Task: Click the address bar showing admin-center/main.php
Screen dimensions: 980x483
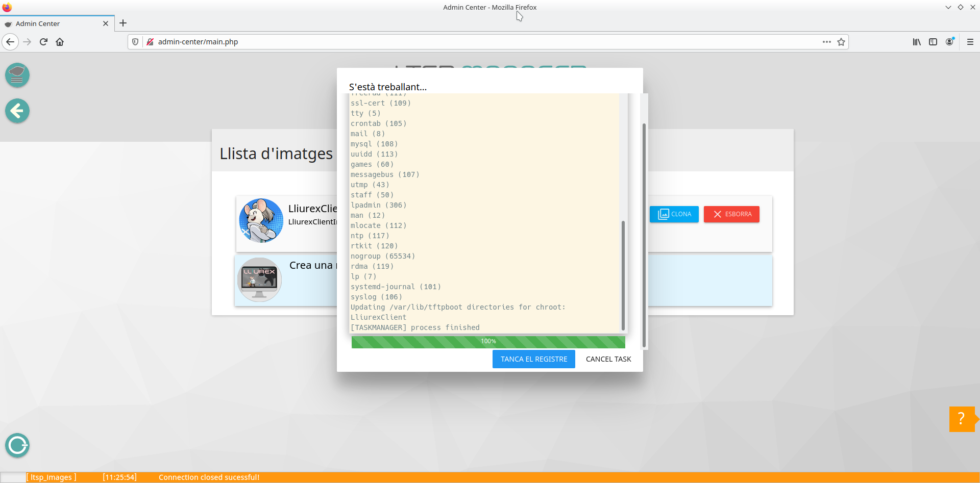Action: [459, 42]
